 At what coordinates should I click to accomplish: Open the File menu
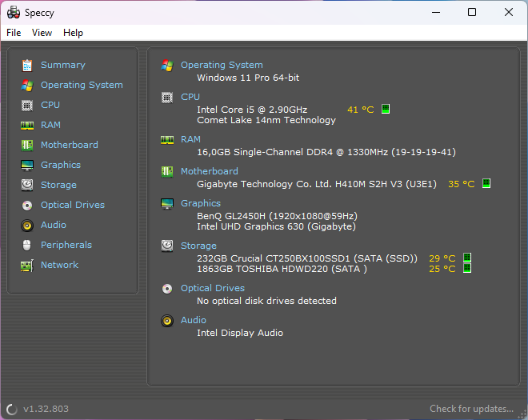pyautogui.click(x=14, y=33)
